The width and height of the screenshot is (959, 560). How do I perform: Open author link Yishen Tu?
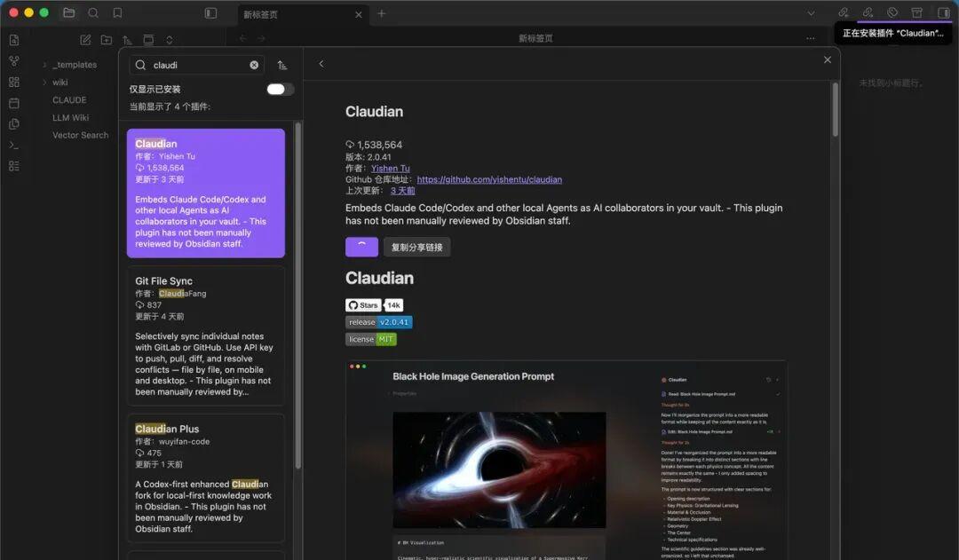click(x=390, y=168)
